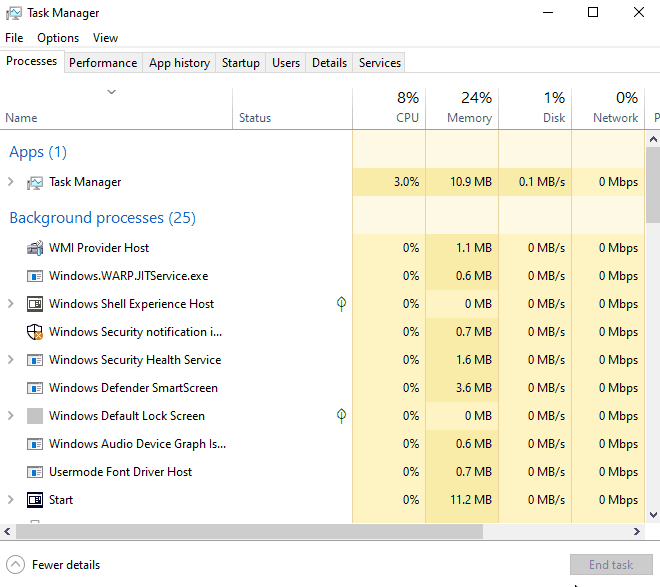Click the Usermode Font Driver Host icon
The image size is (660, 587).
coord(35,472)
